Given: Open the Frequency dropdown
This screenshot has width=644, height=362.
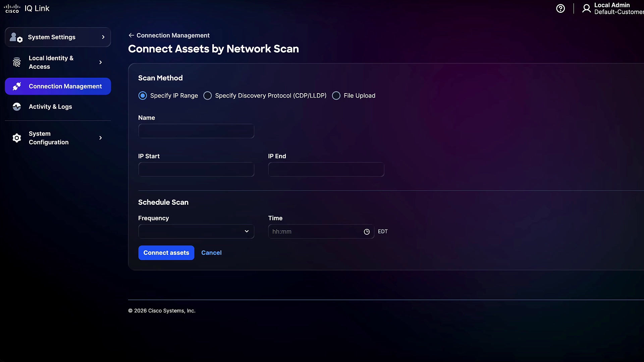Looking at the screenshot, I should click(x=196, y=232).
